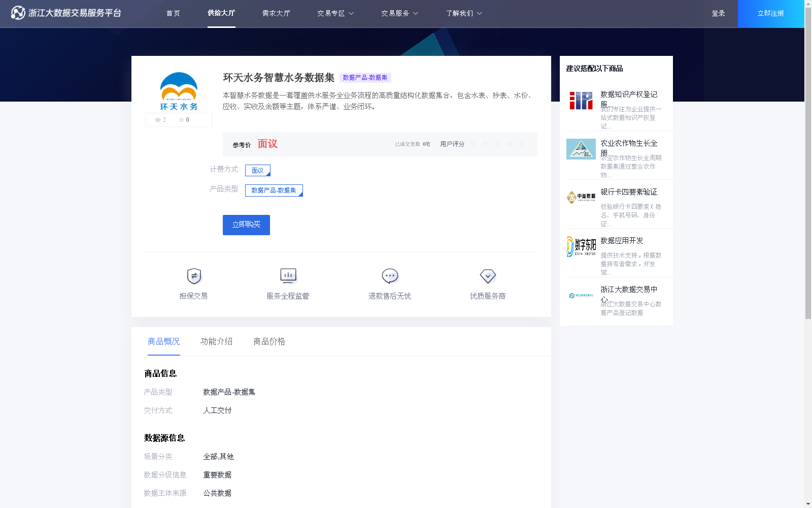Image resolution: width=812 pixels, height=508 pixels.
Task: Click the 登录 link
Action: [x=718, y=13]
